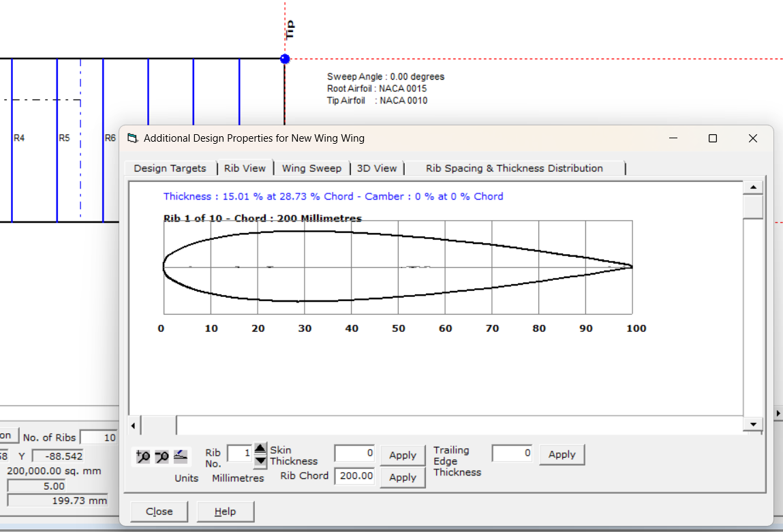783x532 pixels.
Task: Click the rib view scroll up arrow
Action: 753,187
